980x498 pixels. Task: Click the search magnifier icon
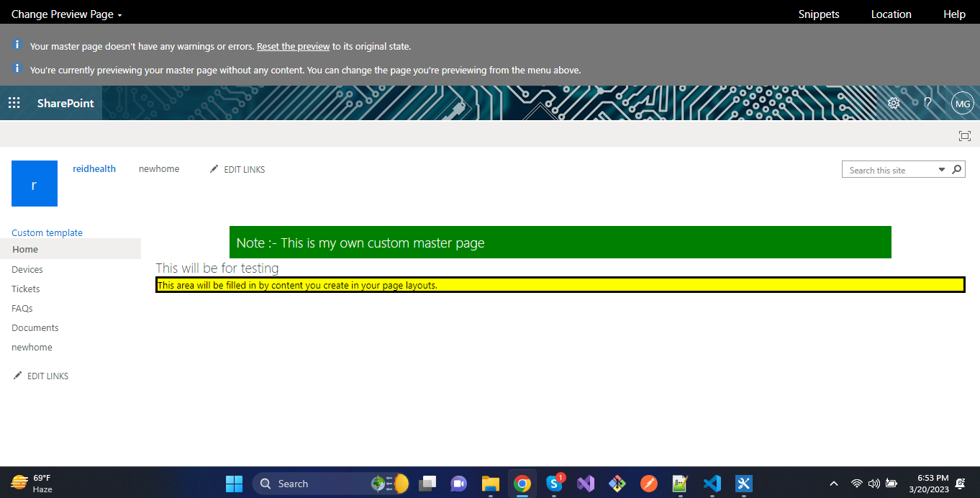(957, 169)
